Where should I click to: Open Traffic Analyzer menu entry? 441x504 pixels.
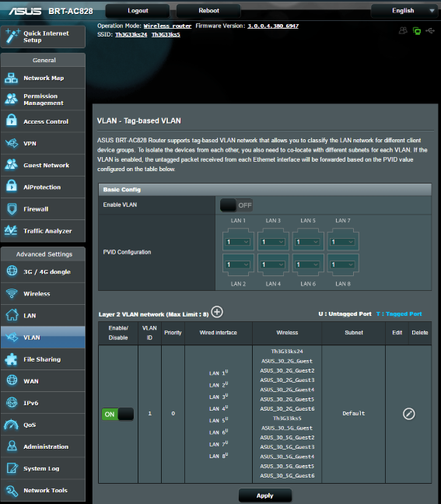[43, 231]
